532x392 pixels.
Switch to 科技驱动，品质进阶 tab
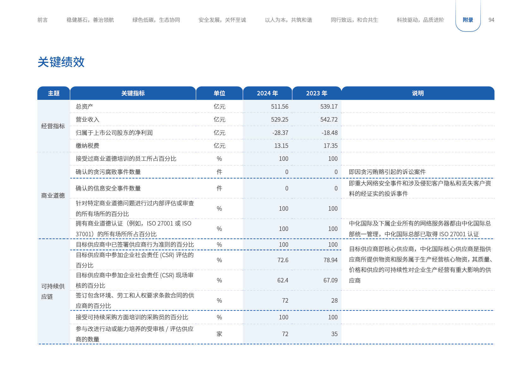pos(420,20)
